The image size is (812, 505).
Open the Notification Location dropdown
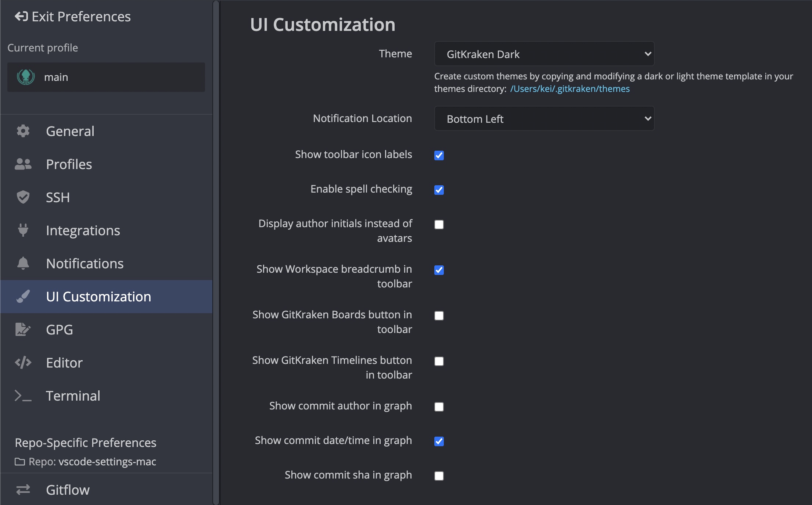(x=544, y=119)
